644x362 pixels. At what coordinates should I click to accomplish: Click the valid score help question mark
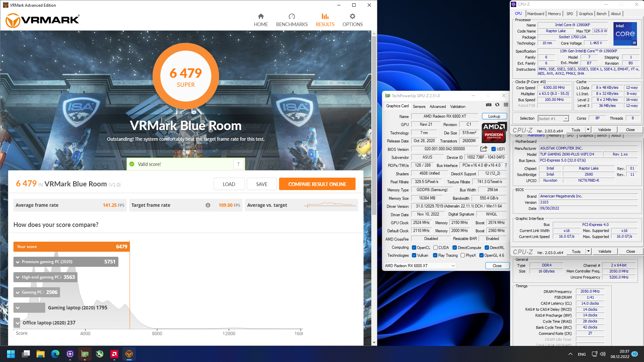[238, 164]
